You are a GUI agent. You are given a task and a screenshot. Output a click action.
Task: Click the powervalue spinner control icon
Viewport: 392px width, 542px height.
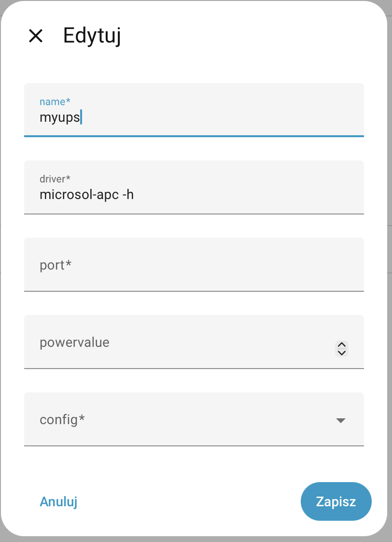342,348
